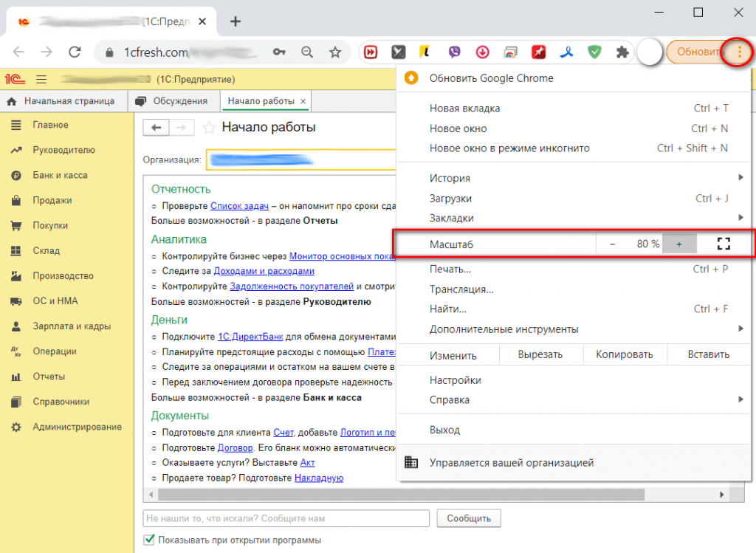Viewport: 756px width, 553px height.
Task: Open the Extensions puzzle piece icon
Action: click(622, 52)
